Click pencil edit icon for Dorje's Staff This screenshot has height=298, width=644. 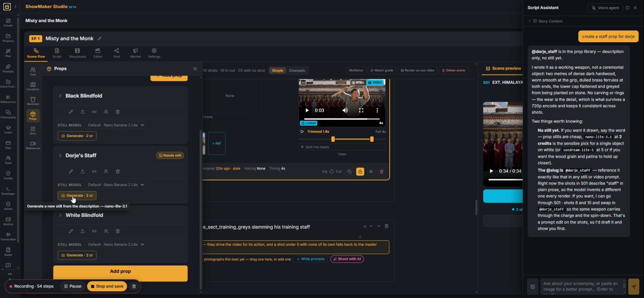(x=71, y=171)
